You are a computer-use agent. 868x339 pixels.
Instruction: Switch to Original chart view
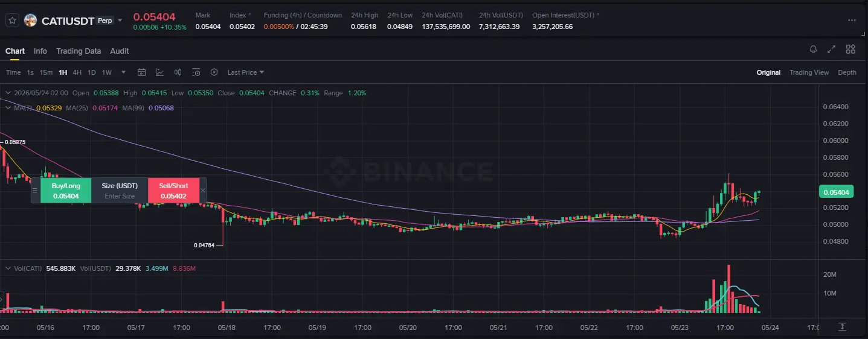768,72
